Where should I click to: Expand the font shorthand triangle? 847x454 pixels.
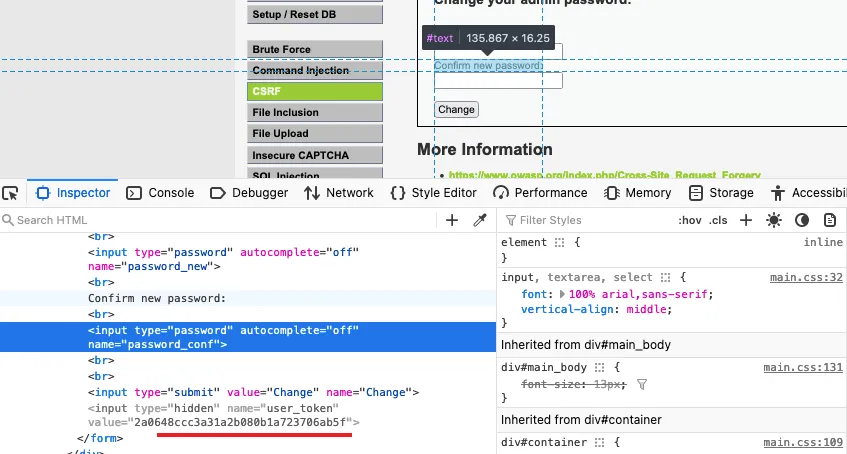562,295
